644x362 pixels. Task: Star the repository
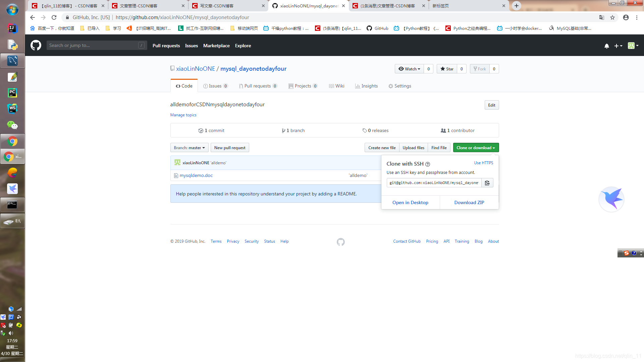coord(447,69)
